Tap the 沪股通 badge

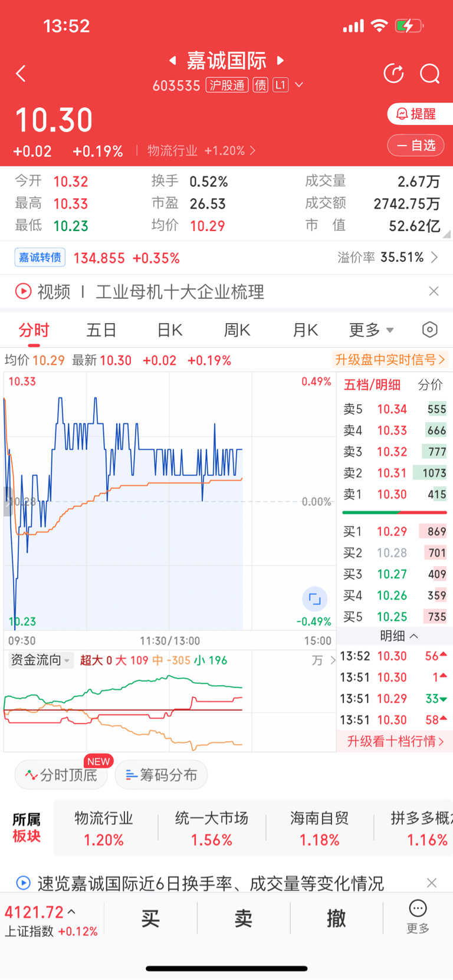[227, 85]
